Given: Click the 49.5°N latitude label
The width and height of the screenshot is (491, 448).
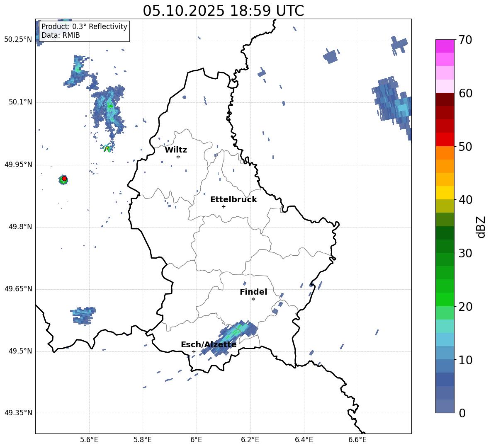Looking at the screenshot, I should coord(20,351).
